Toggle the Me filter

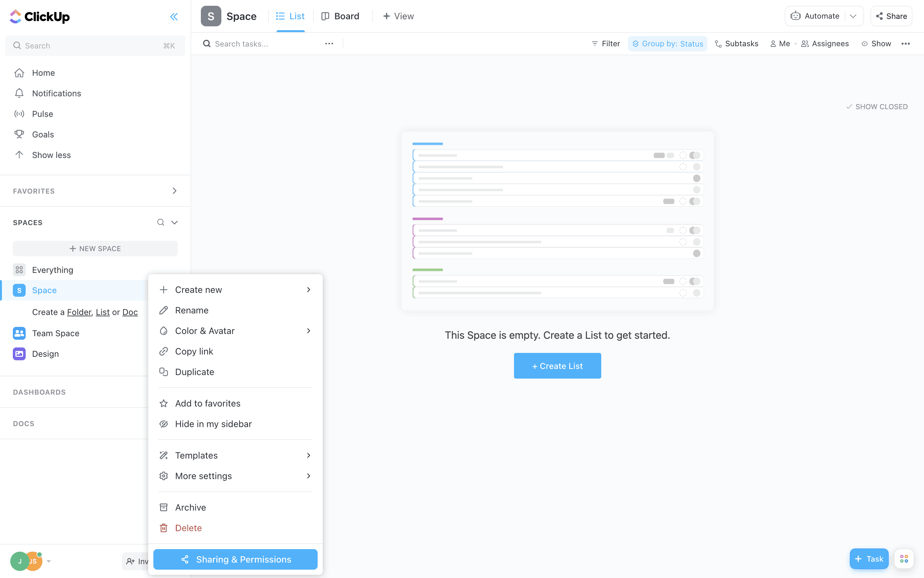(x=780, y=44)
